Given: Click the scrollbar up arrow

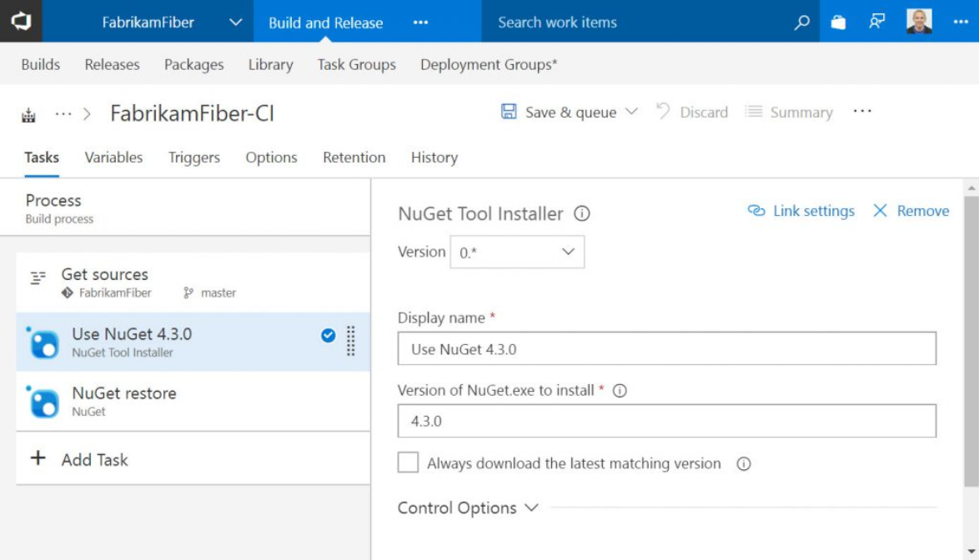Looking at the screenshot, I should (x=971, y=187).
